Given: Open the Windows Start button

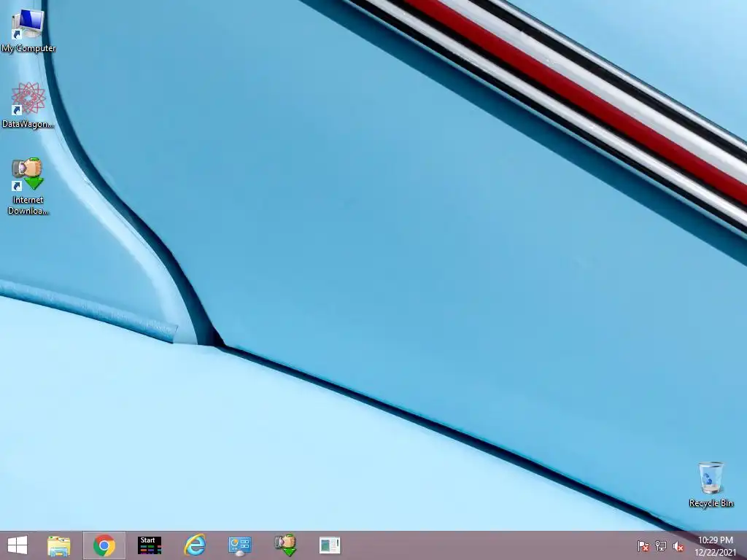Looking at the screenshot, I should tap(18, 545).
